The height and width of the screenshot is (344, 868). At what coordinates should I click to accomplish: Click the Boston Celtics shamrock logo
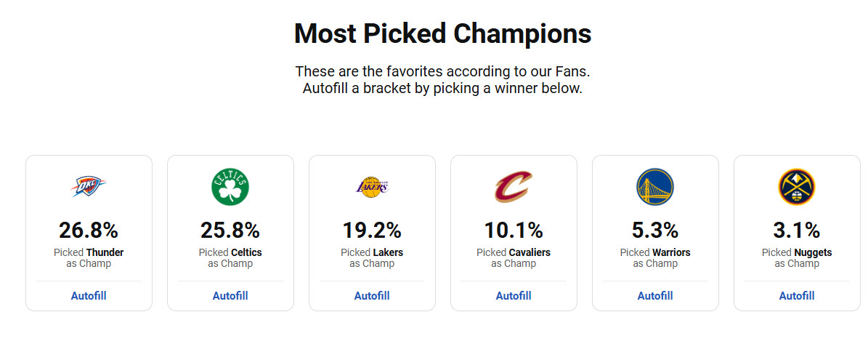(230, 187)
